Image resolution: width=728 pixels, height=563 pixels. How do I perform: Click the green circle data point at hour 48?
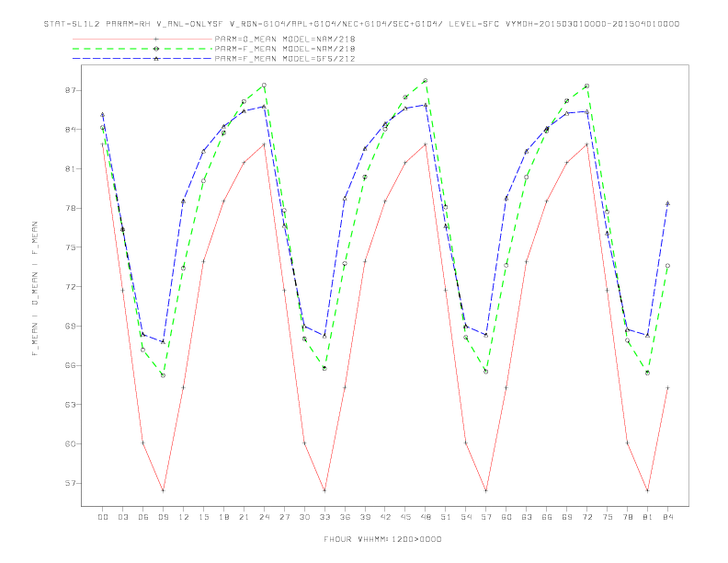[426, 81]
